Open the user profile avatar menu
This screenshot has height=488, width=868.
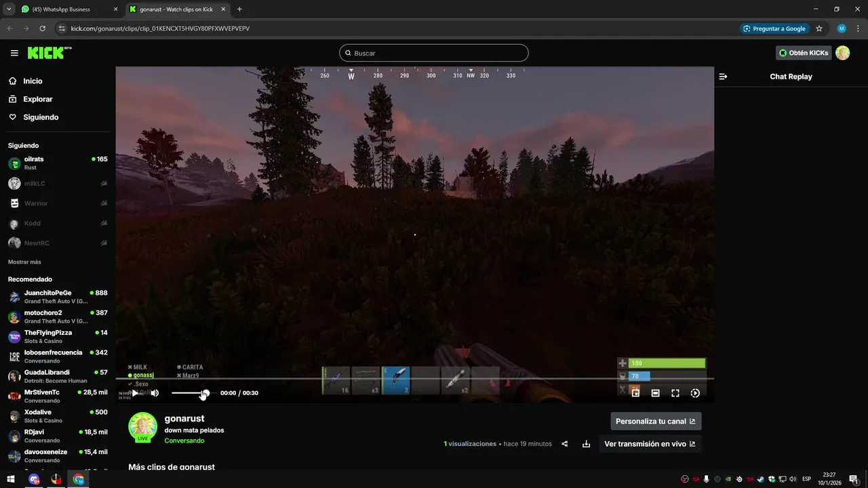click(843, 53)
